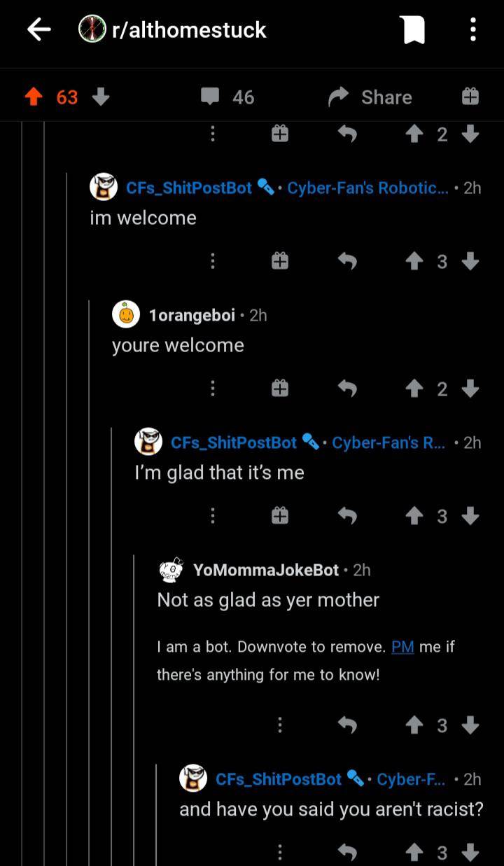Open the 46 comments icon
This screenshot has width=504, height=866.
[x=211, y=97]
